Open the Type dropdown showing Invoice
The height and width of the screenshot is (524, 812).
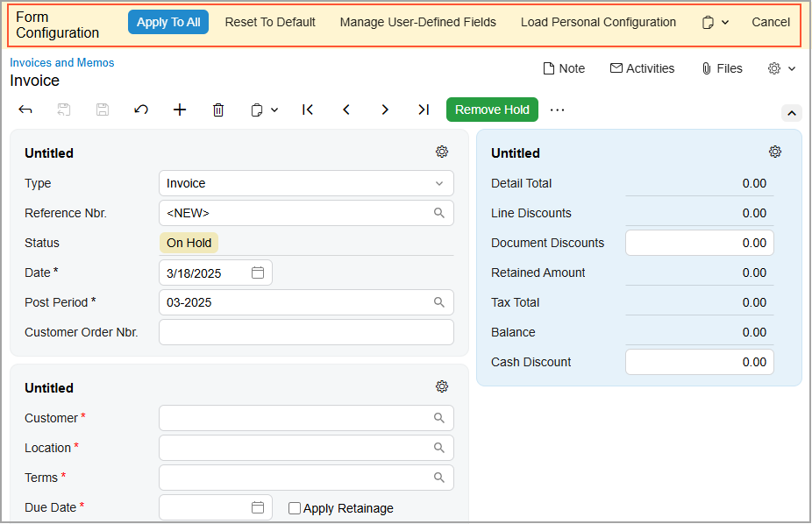tap(306, 183)
